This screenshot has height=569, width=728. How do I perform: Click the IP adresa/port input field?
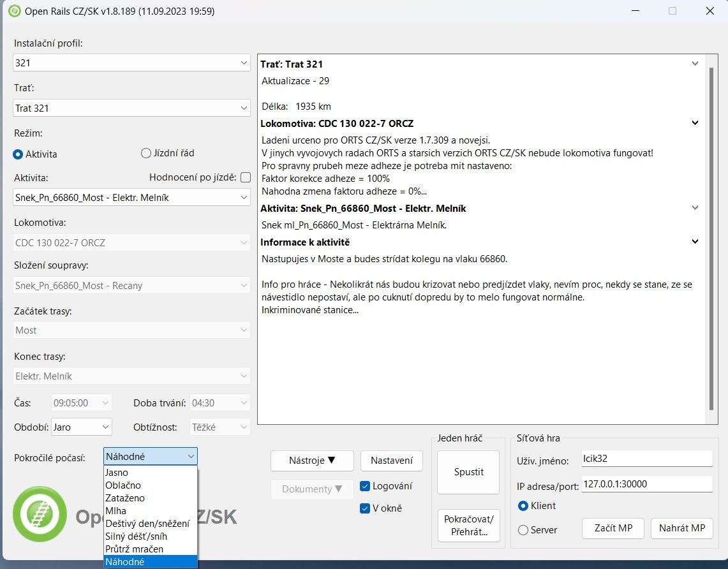pyautogui.click(x=646, y=484)
